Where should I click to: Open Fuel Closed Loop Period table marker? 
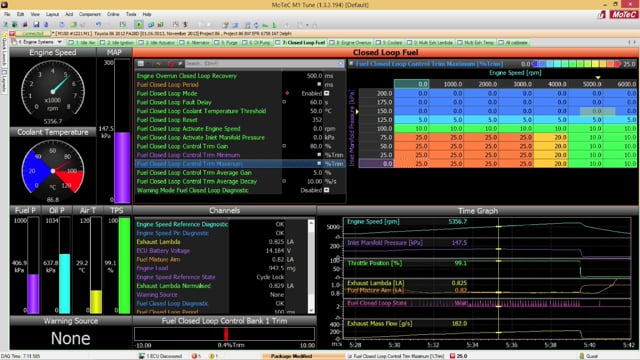pos(319,84)
